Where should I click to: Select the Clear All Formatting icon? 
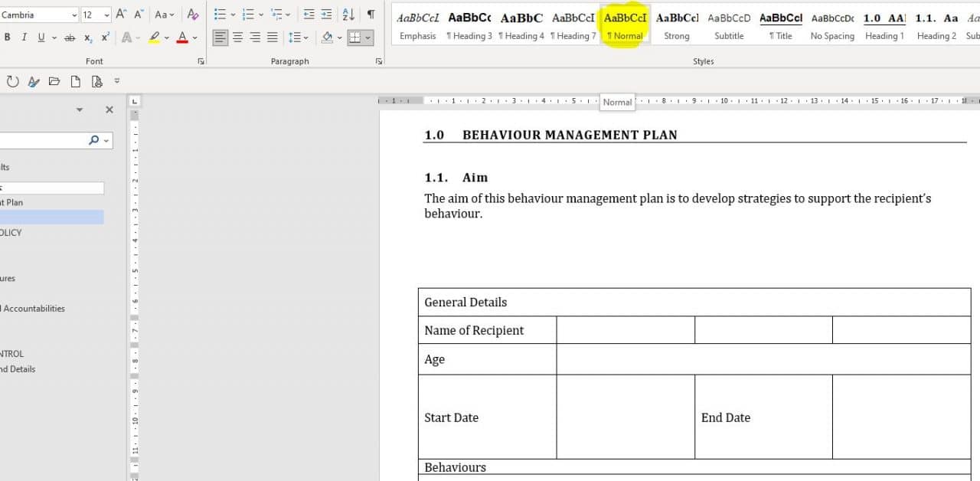coord(192,15)
